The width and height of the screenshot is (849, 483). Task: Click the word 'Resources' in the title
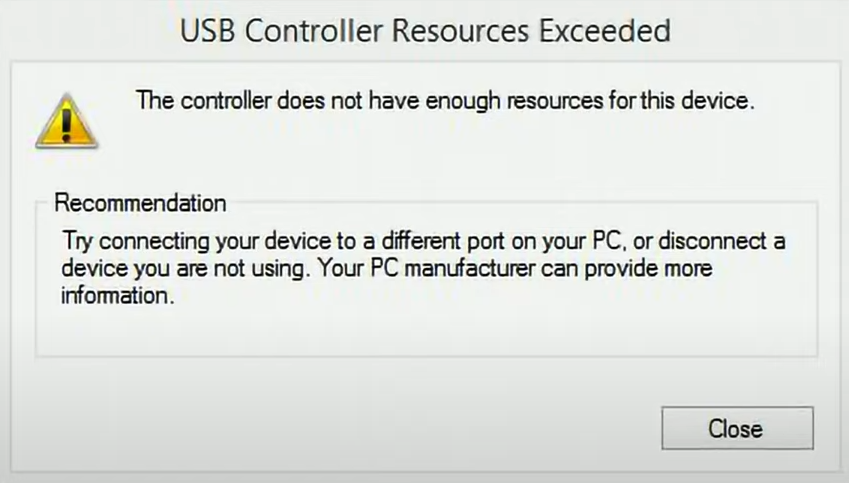coord(460,31)
